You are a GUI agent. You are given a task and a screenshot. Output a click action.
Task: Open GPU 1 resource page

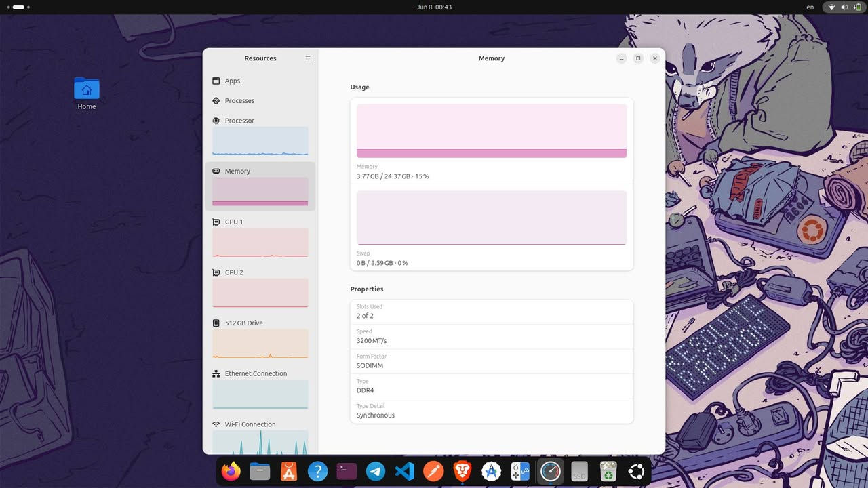tap(260, 237)
